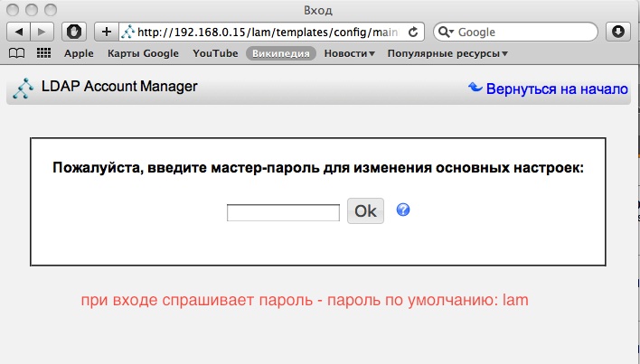
Task: Click the extension button beside Forward
Action: pyautogui.click(x=76, y=32)
